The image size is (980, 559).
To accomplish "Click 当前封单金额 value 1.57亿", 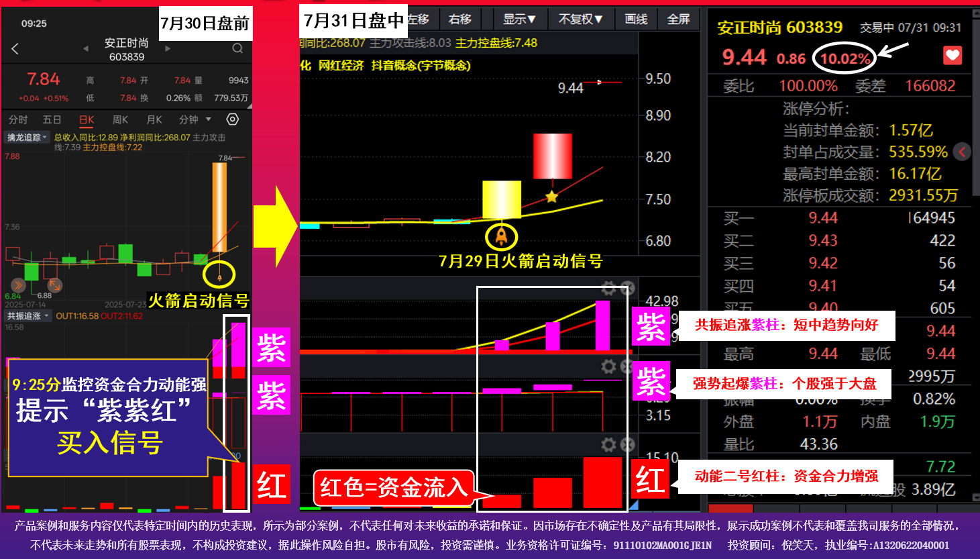I will click(911, 130).
